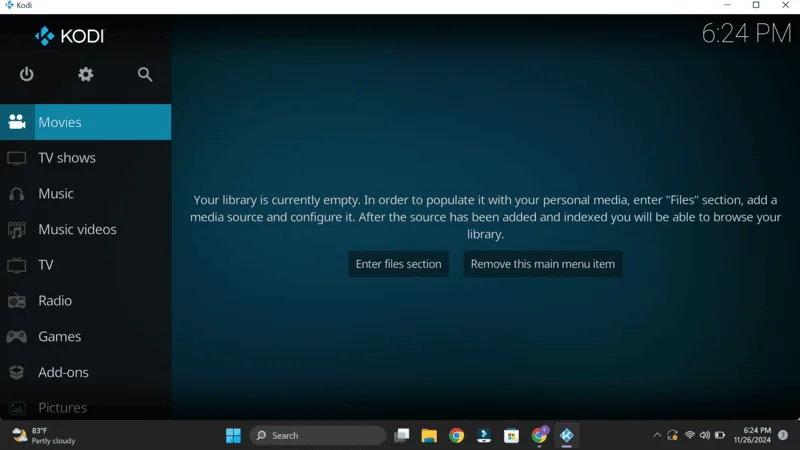The image size is (800, 450).
Task: Open the Windows Start menu
Action: [233, 435]
